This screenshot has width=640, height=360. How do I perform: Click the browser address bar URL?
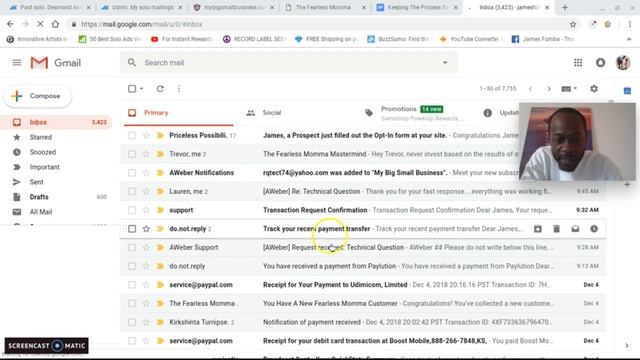(142, 24)
